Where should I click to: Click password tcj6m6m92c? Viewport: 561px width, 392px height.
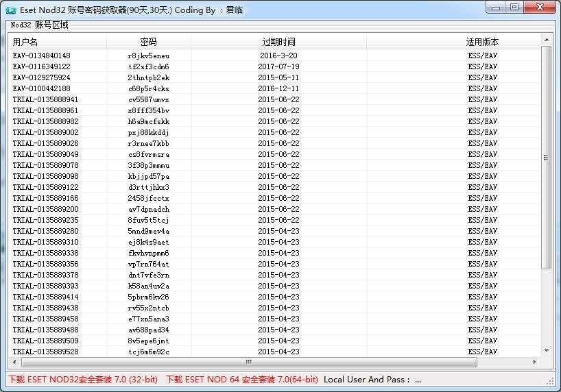[149, 352]
